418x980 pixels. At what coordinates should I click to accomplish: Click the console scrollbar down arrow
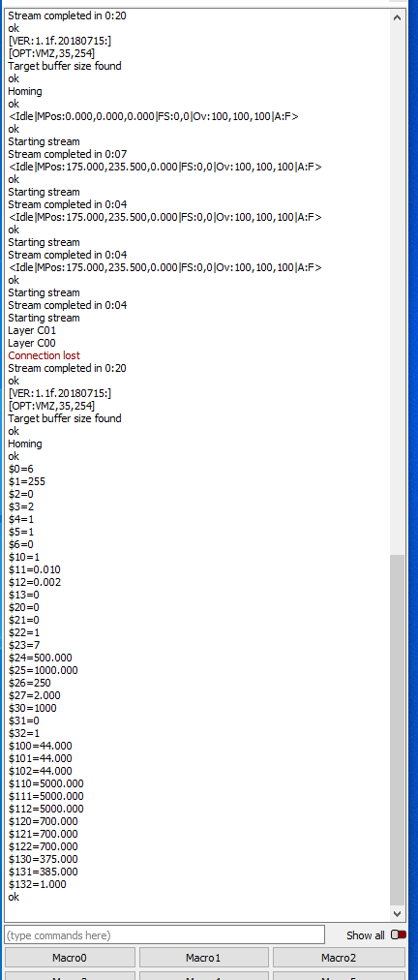(x=397, y=914)
